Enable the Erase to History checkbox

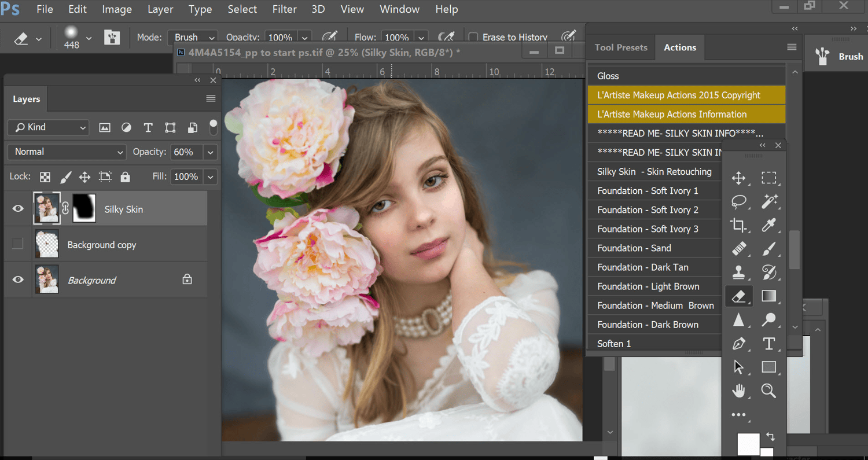coord(473,37)
